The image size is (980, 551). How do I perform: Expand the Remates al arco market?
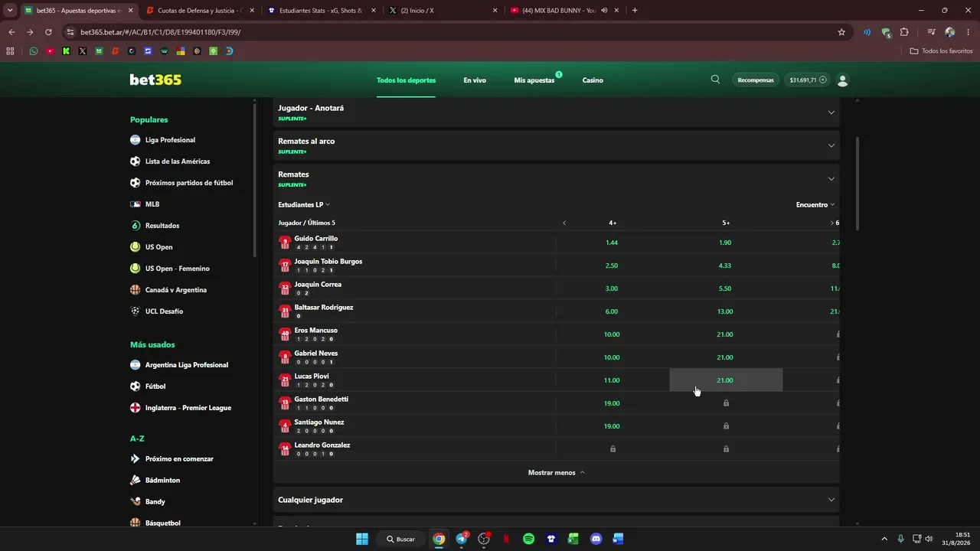pos(557,145)
